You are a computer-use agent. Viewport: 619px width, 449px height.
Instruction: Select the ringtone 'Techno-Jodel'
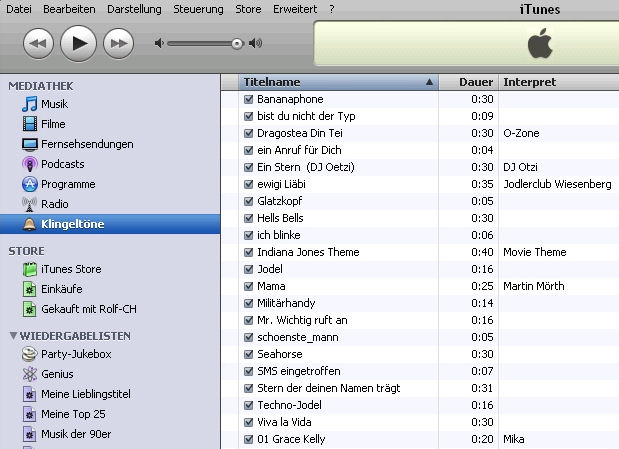289,405
